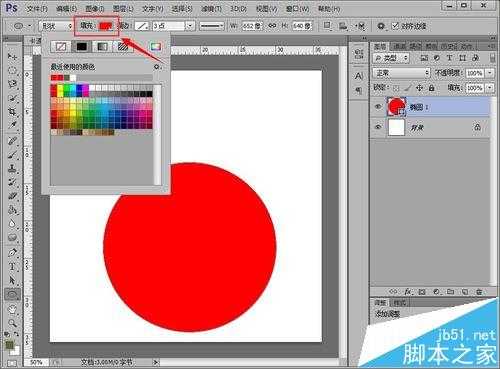
Task: Select the Clone Stamp tool
Action: tap(12, 168)
